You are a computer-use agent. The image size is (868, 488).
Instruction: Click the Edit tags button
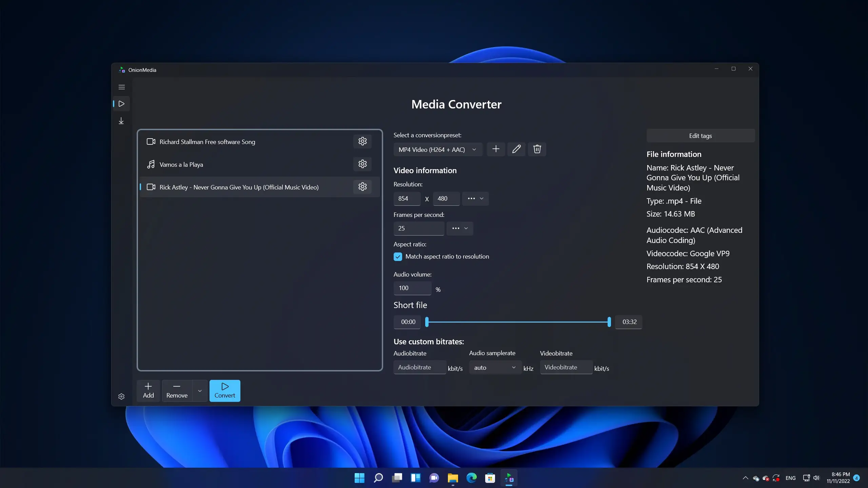pyautogui.click(x=701, y=136)
